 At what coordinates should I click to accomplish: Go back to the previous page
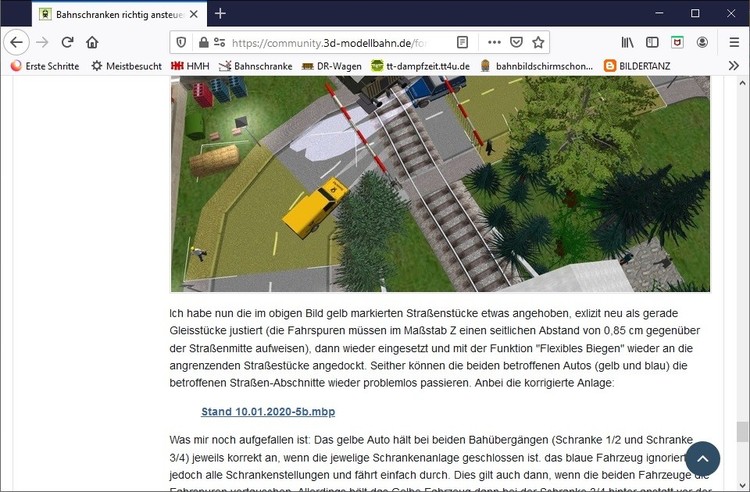[x=17, y=43]
